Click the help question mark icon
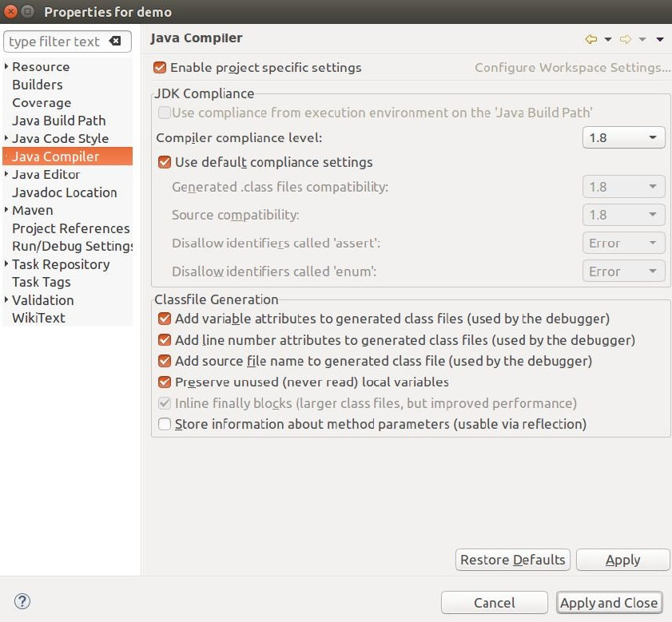Image resolution: width=672 pixels, height=622 pixels. [22, 601]
